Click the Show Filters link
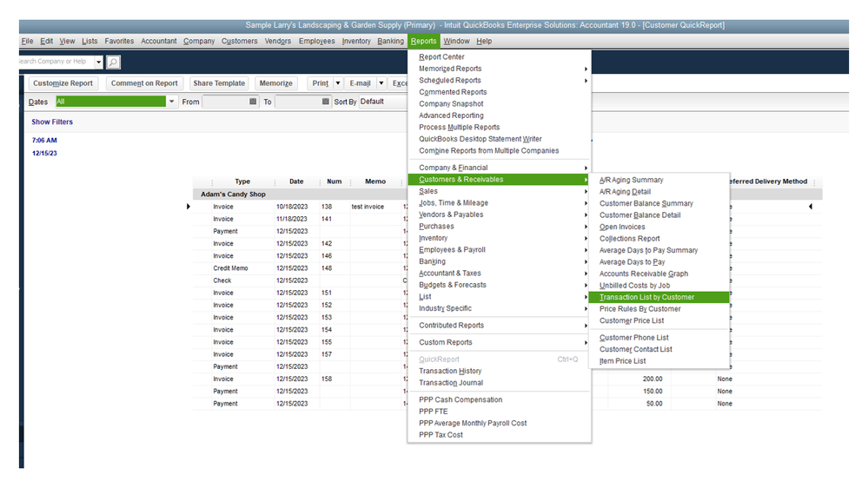Screen dimensions: 868x488 52,122
